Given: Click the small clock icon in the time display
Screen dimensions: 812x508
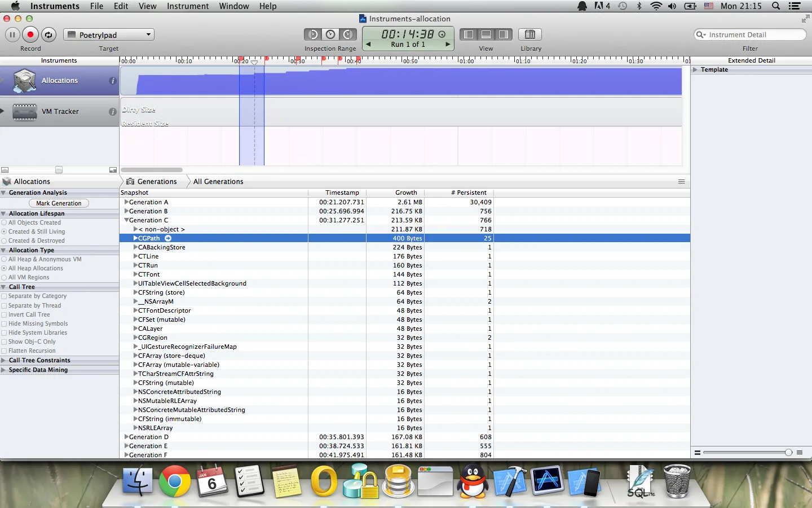Looking at the screenshot, I should (x=442, y=34).
